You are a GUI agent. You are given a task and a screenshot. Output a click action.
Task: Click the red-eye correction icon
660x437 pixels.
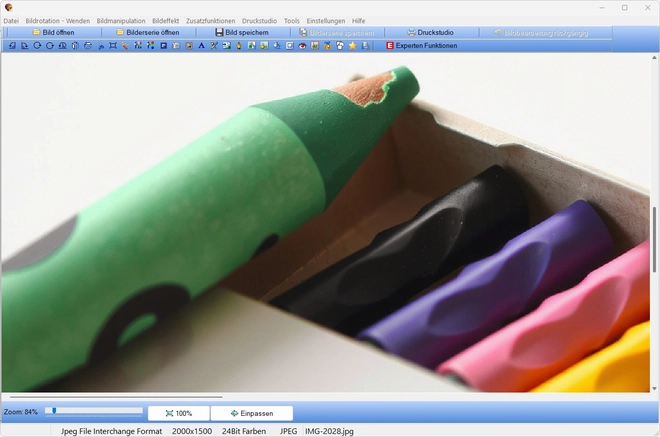(x=302, y=46)
